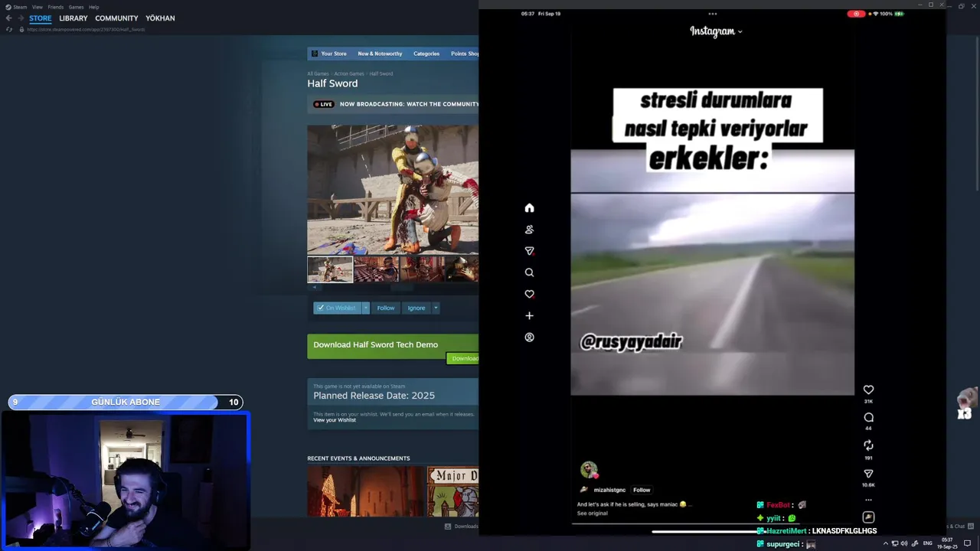Image resolution: width=980 pixels, height=551 pixels.
Task: Switch to the STORE tab
Action: coord(41,18)
